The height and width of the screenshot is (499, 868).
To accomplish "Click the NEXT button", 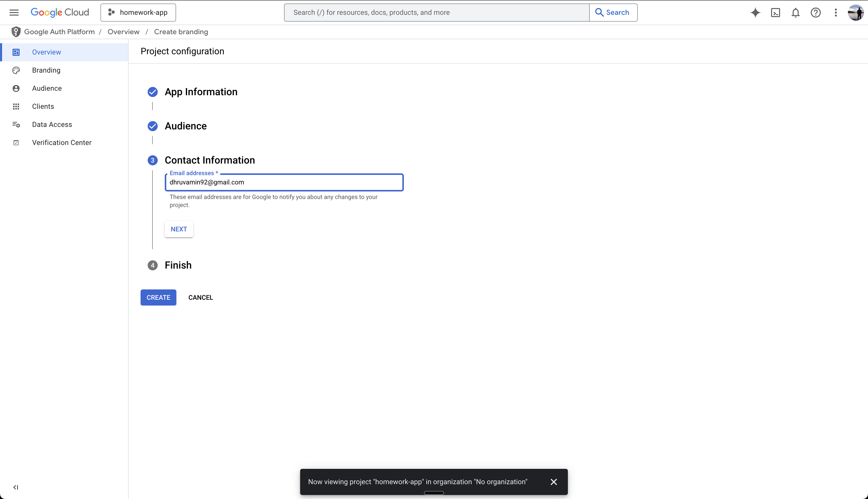I will click(x=179, y=229).
